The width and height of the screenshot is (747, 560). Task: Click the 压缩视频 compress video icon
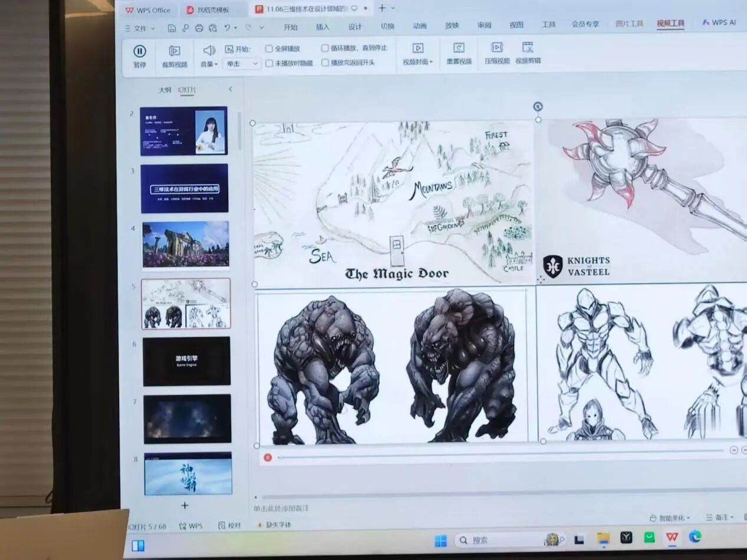pyautogui.click(x=497, y=48)
